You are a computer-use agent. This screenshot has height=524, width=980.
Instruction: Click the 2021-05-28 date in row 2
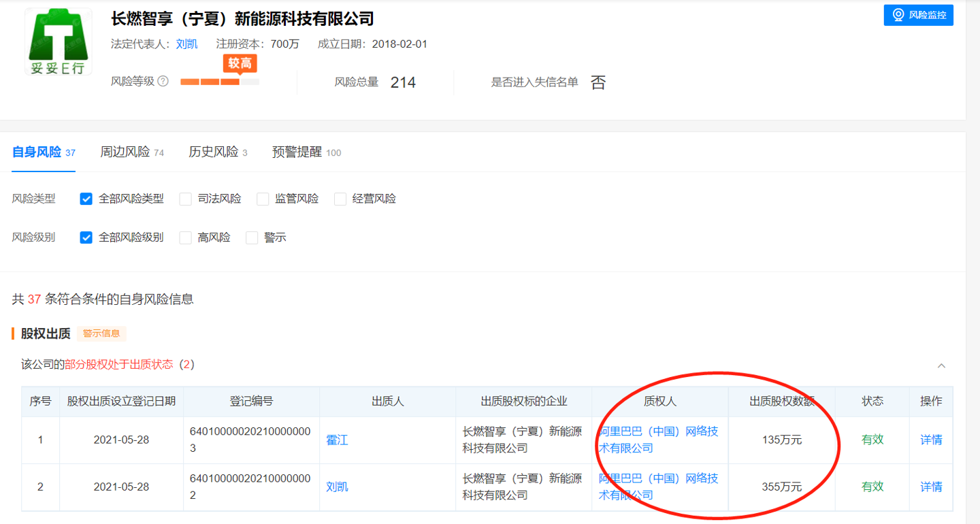click(x=121, y=487)
